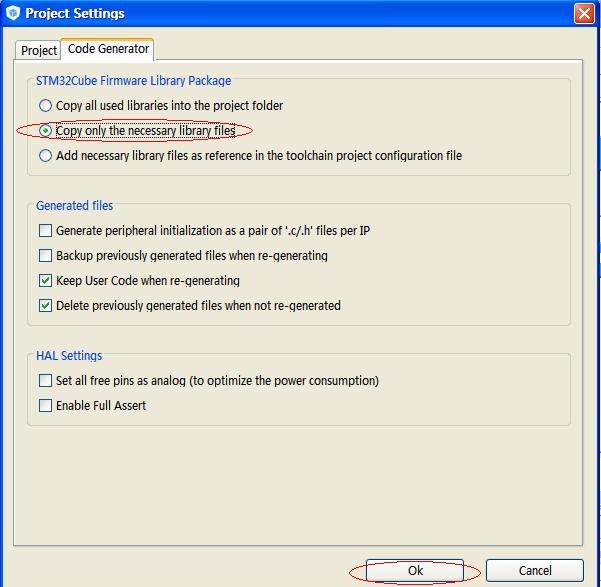Choose Copy only the necessary library files
This screenshot has height=587, width=601.
pos(45,131)
